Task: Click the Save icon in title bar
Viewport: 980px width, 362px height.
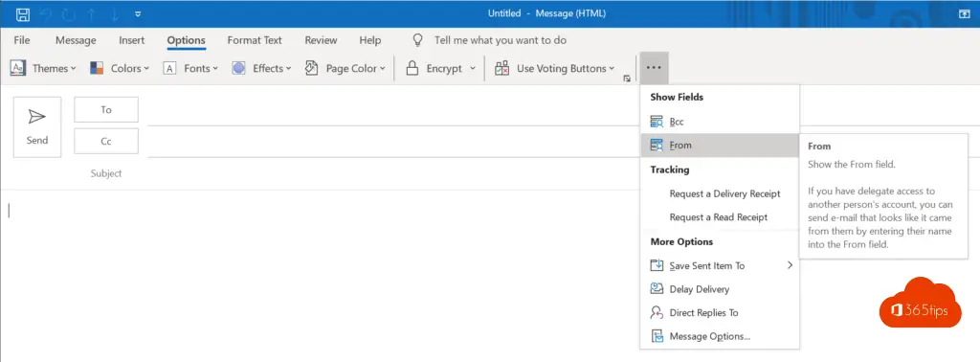Action: pos(23,13)
